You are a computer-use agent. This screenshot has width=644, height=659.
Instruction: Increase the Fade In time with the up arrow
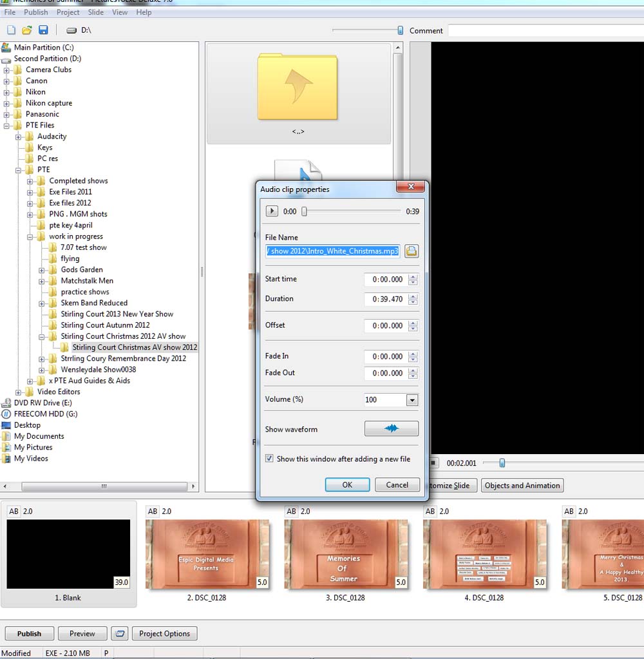coord(413,354)
